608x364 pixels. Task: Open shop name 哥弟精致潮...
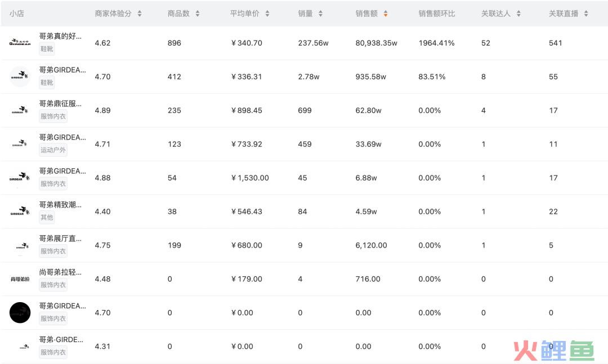click(60, 205)
